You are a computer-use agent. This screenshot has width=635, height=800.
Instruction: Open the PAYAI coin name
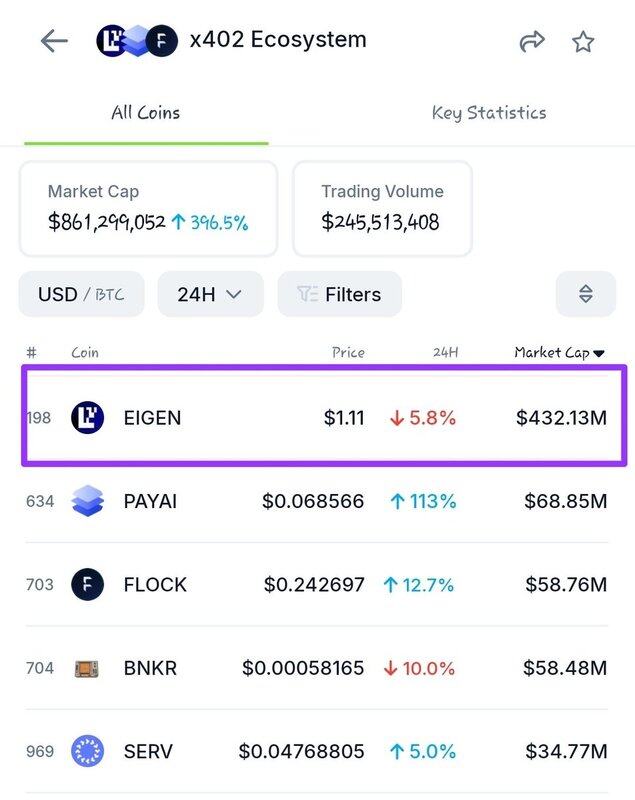[150, 501]
